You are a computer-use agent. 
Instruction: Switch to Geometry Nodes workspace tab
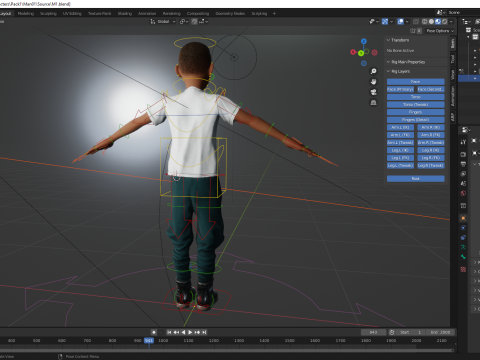click(230, 14)
